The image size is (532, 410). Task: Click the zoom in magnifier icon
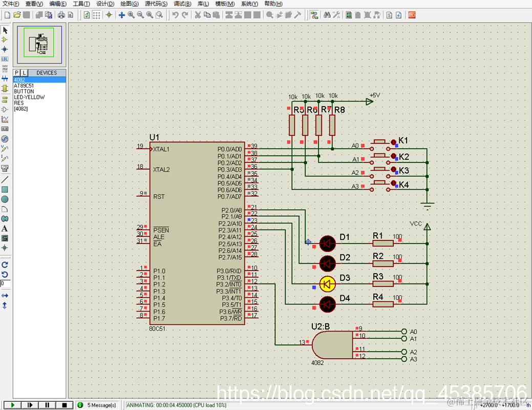(131, 15)
